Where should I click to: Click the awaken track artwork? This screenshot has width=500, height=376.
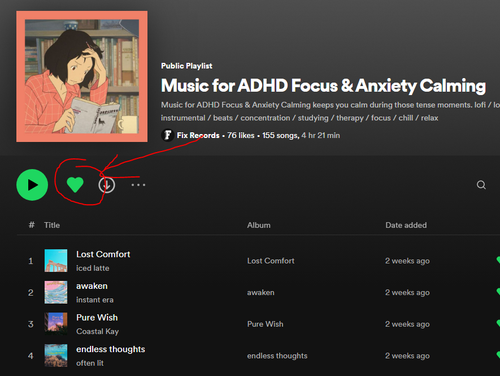click(x=56, y=292)
